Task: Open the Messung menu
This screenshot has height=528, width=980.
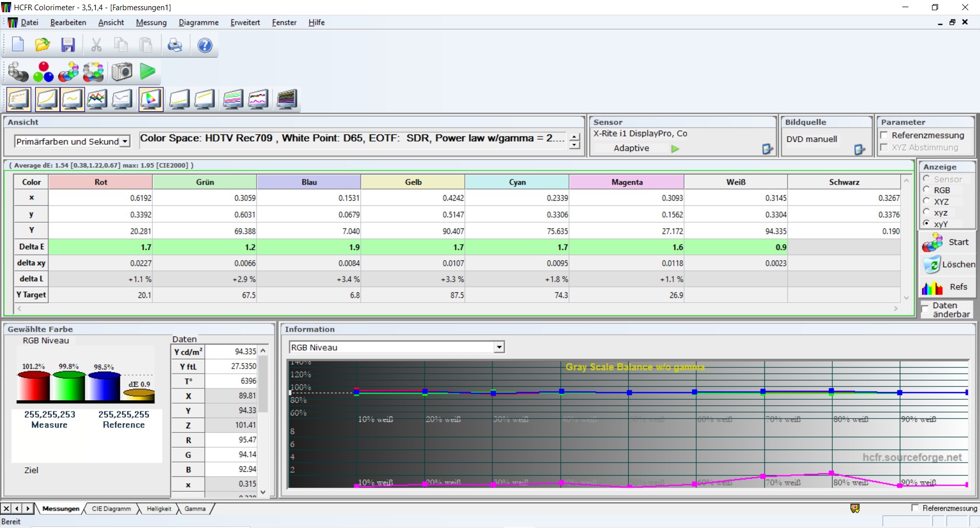Action: coord(151,22)
